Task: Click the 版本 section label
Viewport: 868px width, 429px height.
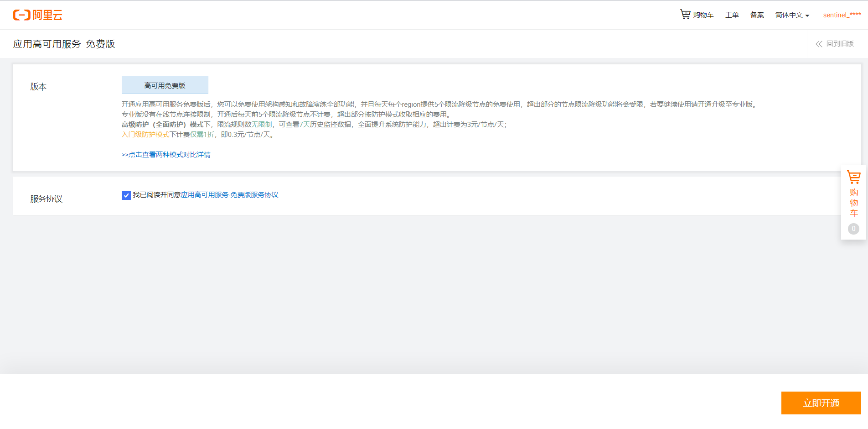Action: tap(38, 87)
